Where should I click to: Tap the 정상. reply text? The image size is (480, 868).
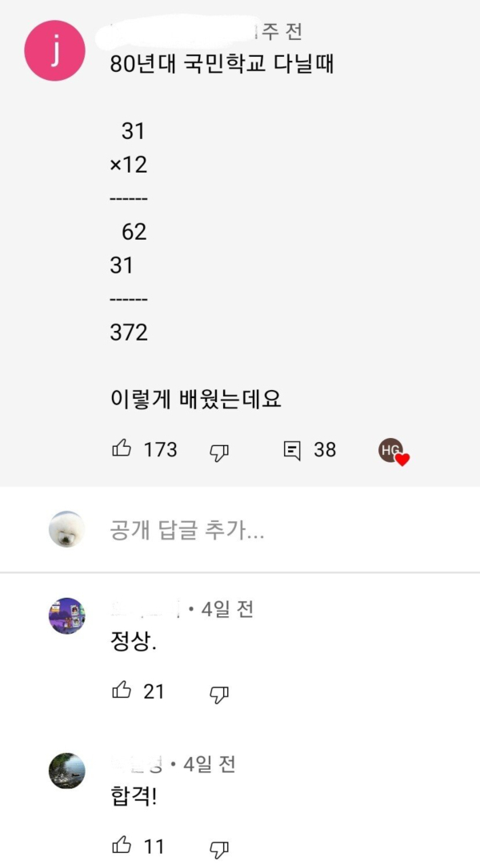132,641
